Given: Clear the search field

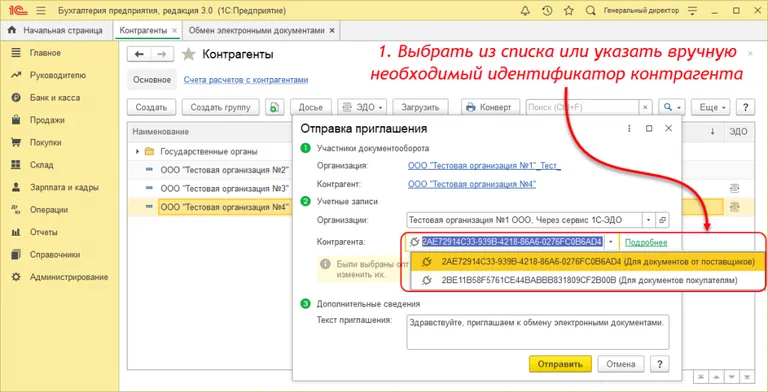Looking at the screenshot, I should pyautogui.click(x=646, y=107).
